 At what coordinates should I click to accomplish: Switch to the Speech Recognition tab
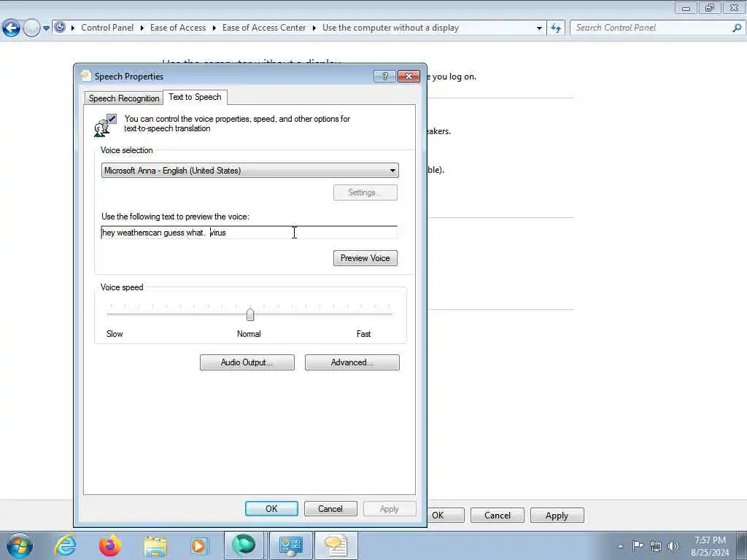[124, 98]
